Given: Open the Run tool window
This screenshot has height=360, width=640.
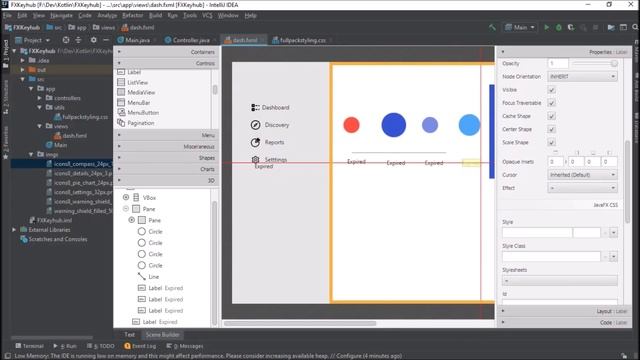Looking at the screenshot, I should pyautogui.click(x=65, y=346).
